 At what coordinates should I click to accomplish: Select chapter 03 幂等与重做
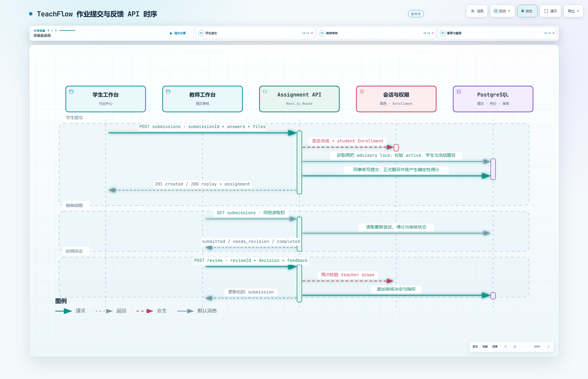(497, 33)
